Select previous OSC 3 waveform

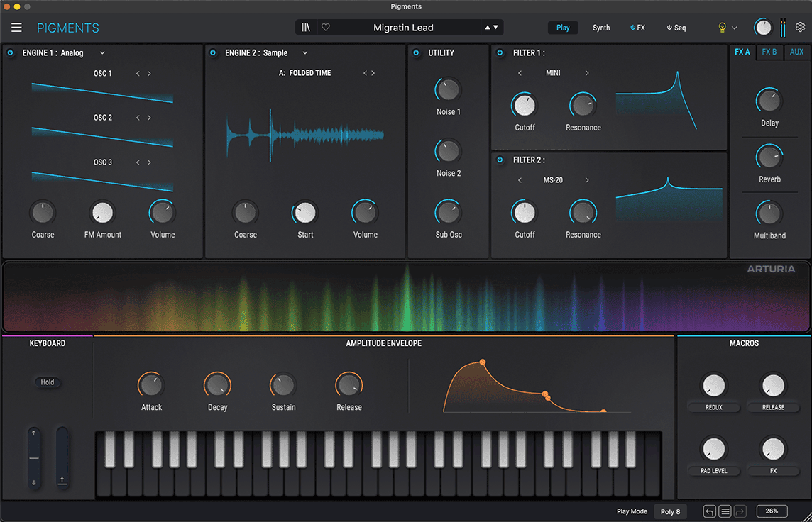[x=138, y=162]
